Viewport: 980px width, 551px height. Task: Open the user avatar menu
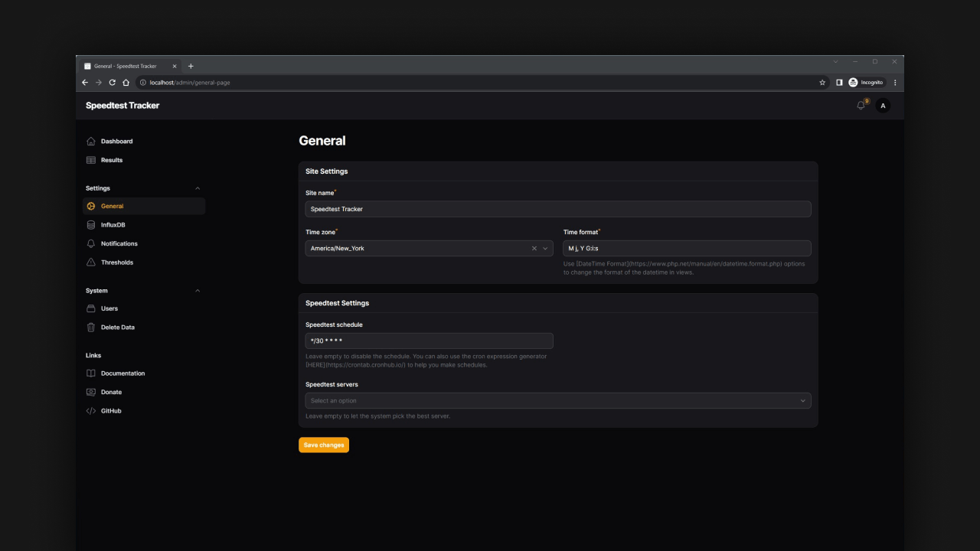pos(883,106)
